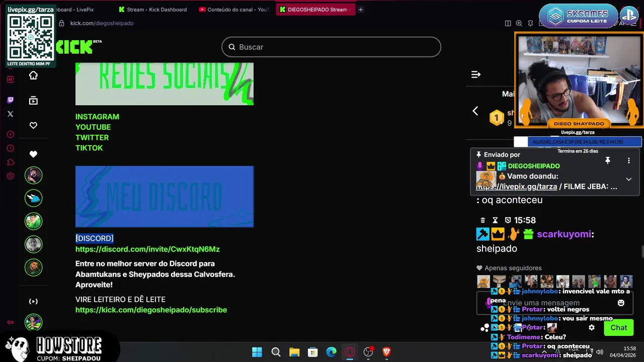Open the emoji picker smiley icon
This screenshot has height=362, width=644.
(x=621, y=303)
